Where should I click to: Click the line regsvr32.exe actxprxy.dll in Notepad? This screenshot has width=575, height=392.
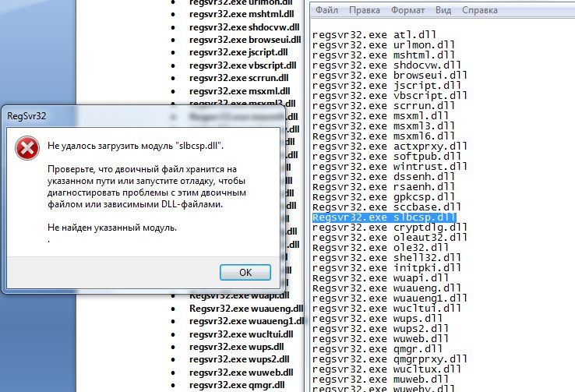[x=390, y=147]
